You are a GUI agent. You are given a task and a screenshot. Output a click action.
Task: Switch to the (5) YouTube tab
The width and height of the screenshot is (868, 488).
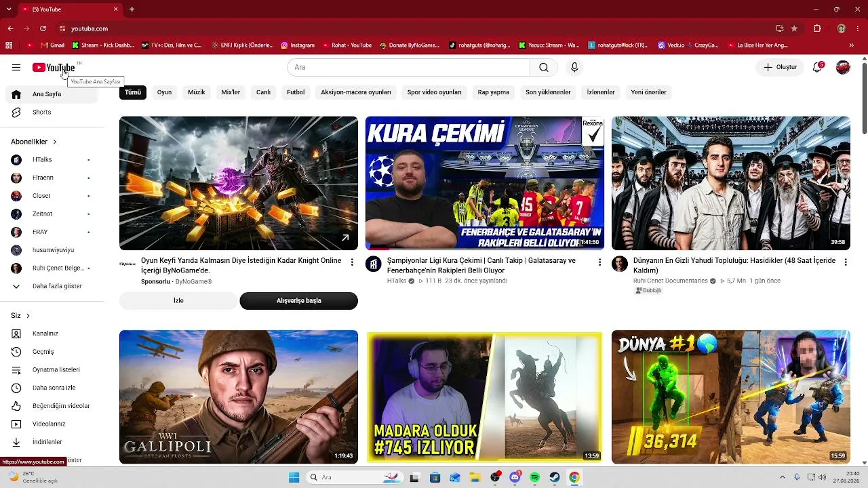point(70,9)
